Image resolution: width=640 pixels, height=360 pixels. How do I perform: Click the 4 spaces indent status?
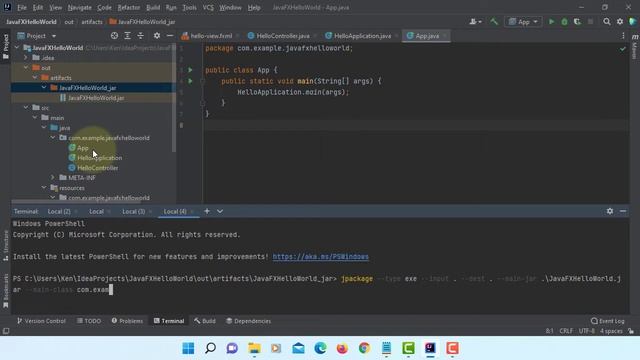point(611,331)
